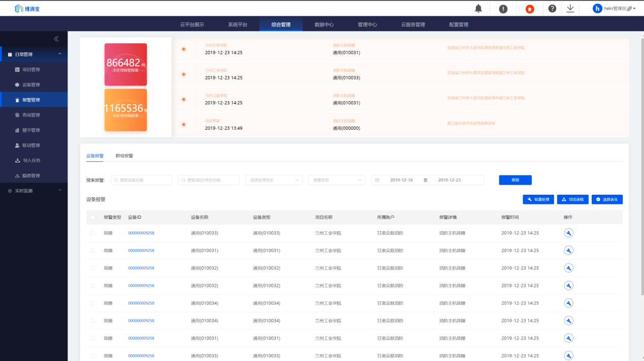Click the download arrow icon in header

click(x=570, y=9)
